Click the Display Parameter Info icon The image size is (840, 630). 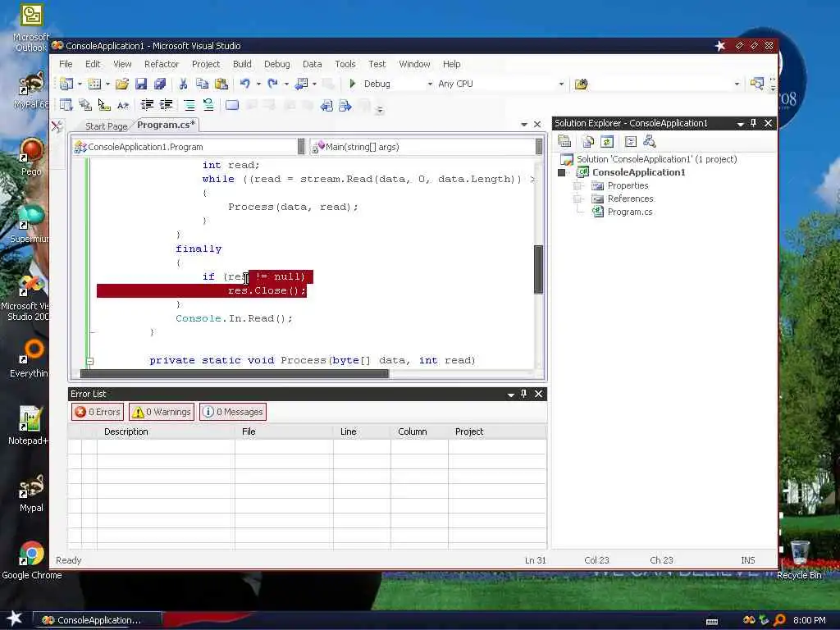[85, 105]
